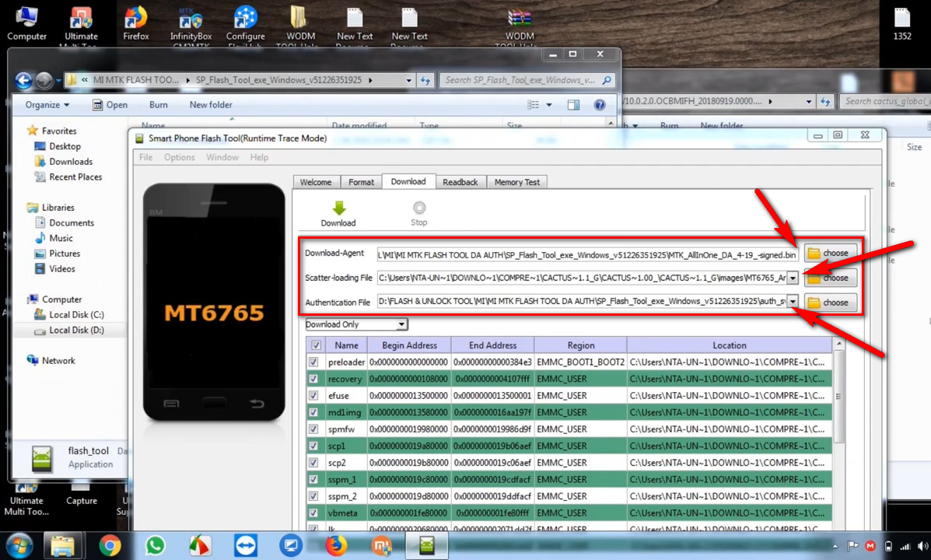This screenshot has height=560, width=931.
Task: Switch to the Welcome tab
Action: [x=316, y=182]
